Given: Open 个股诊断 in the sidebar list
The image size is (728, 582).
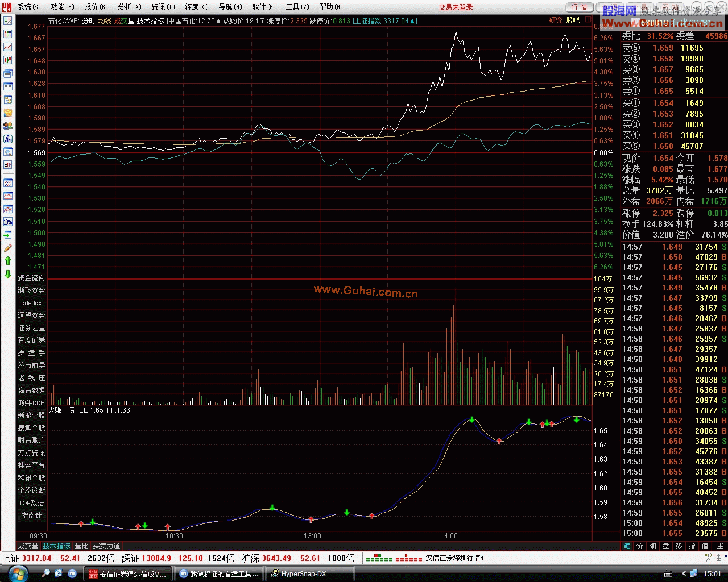Looking at the screenshot, I should pos(31,490).
